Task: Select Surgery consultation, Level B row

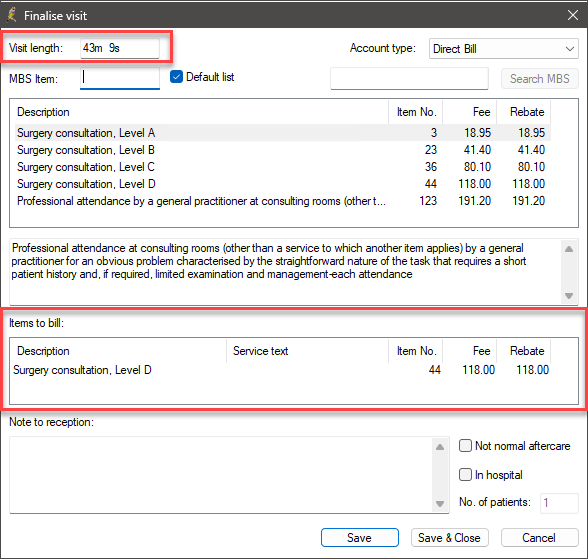Action: tap(283, 150)
